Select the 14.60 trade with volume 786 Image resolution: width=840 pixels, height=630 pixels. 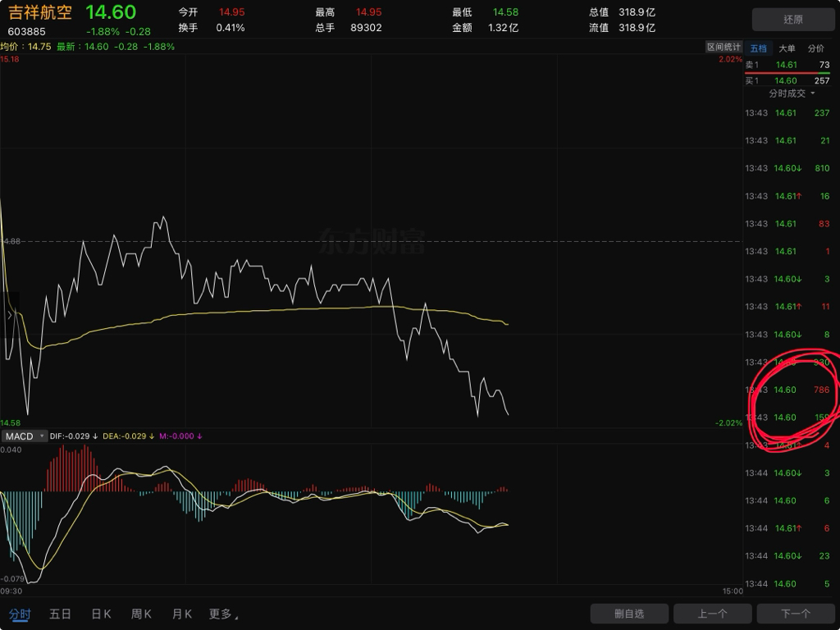tap(787, 390)
